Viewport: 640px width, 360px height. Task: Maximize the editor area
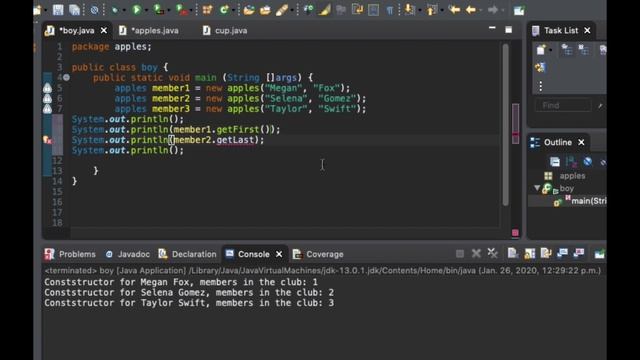(508, 30)
